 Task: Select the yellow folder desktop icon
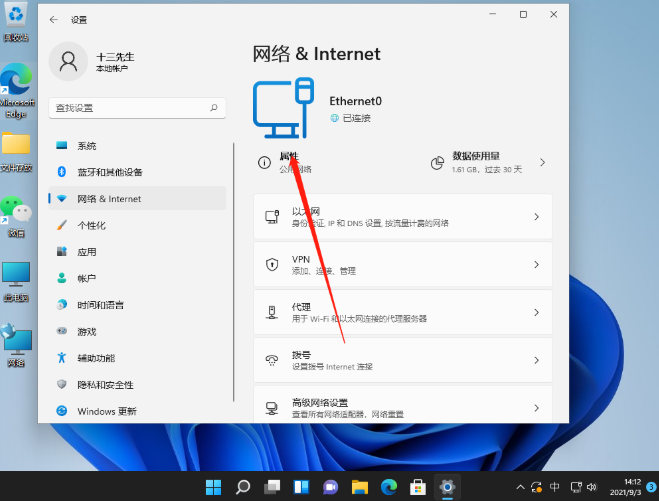pyautogui.click(x=16, y=152)
